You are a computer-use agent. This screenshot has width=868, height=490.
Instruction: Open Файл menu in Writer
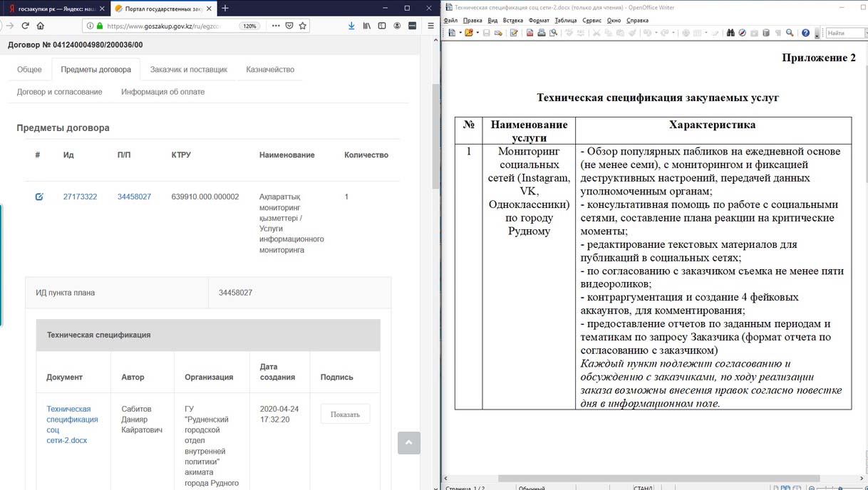point(450,21)
